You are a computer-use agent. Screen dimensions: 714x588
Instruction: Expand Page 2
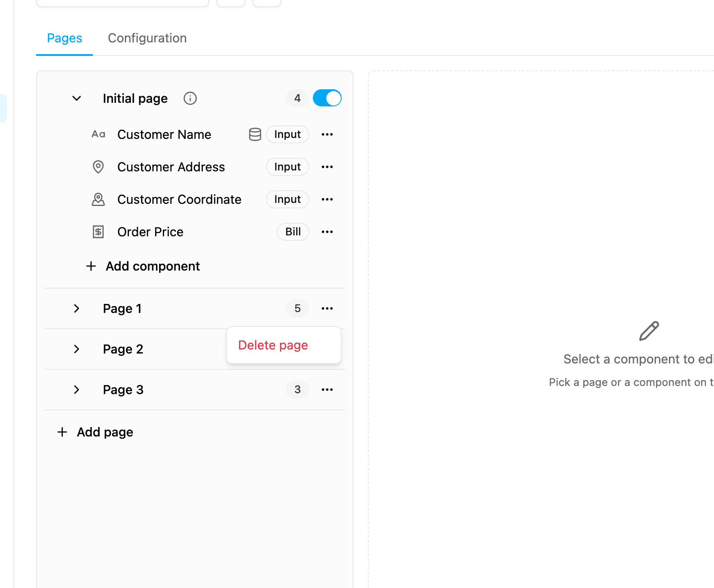(x=77, y=349)
